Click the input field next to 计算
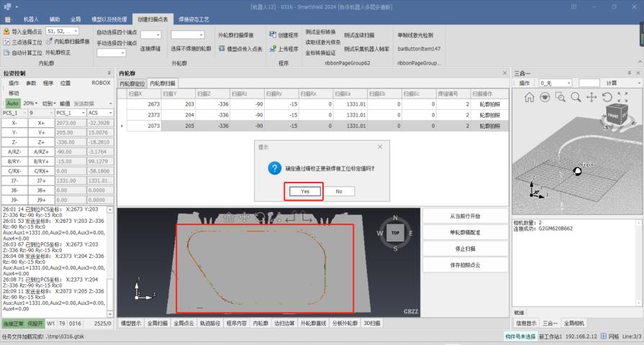 [589, 83]
